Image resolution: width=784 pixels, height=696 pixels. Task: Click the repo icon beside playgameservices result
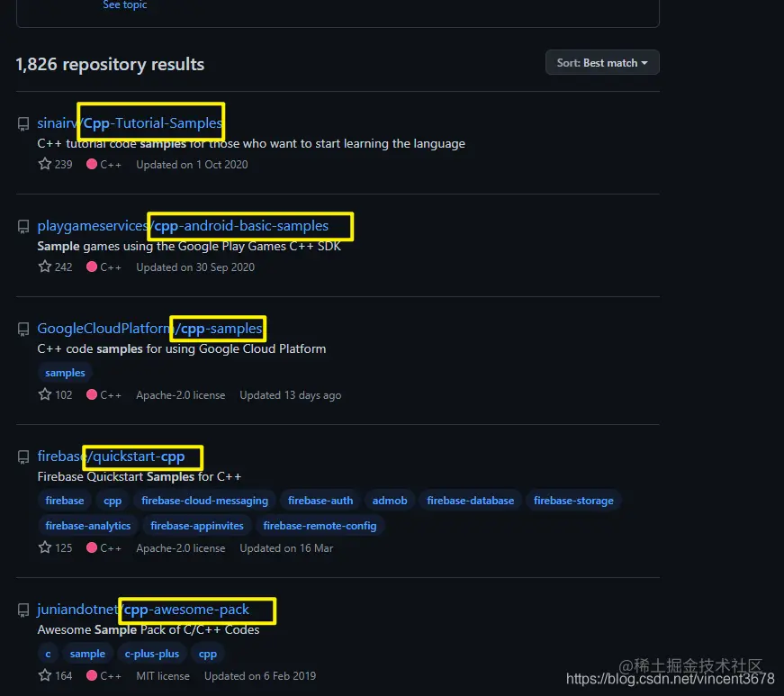pos(23,227)
